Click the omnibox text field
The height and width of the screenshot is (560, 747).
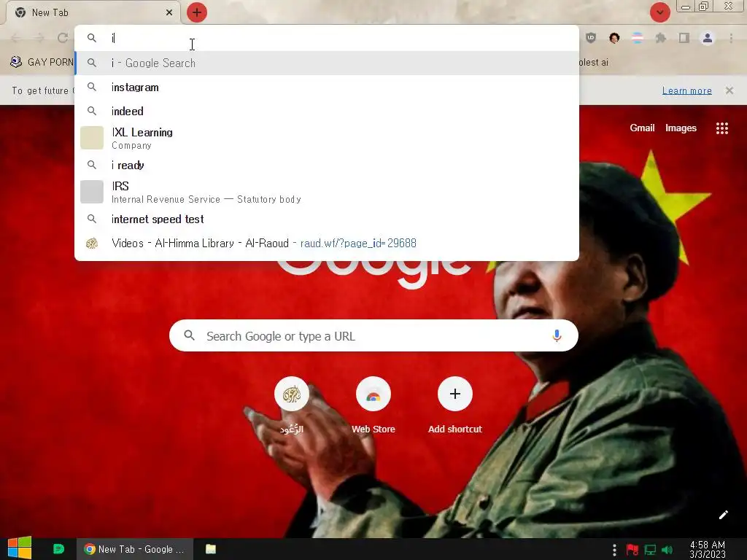[327, 38]
